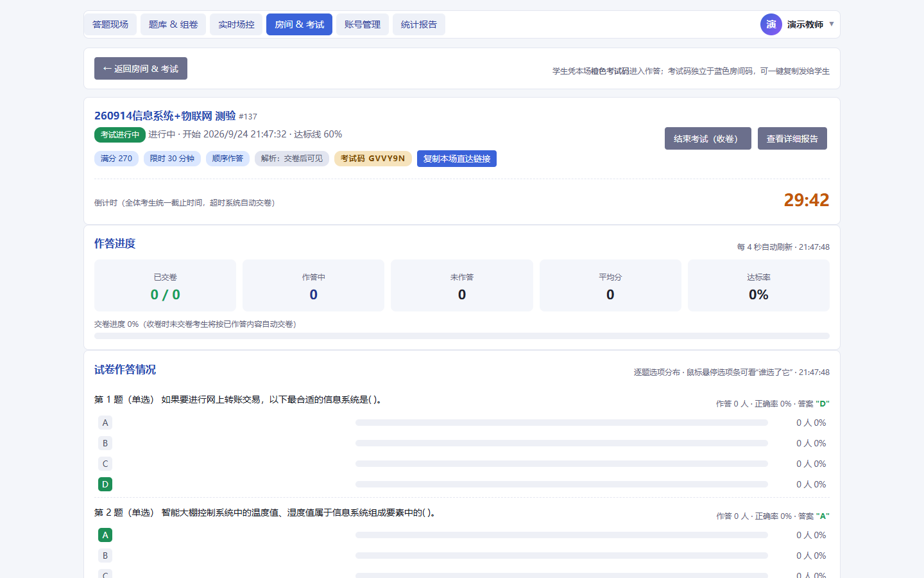Open 查看详细报告 button
Image resolution: width=924 pixels, height=578 pixels.
[792, 139]
